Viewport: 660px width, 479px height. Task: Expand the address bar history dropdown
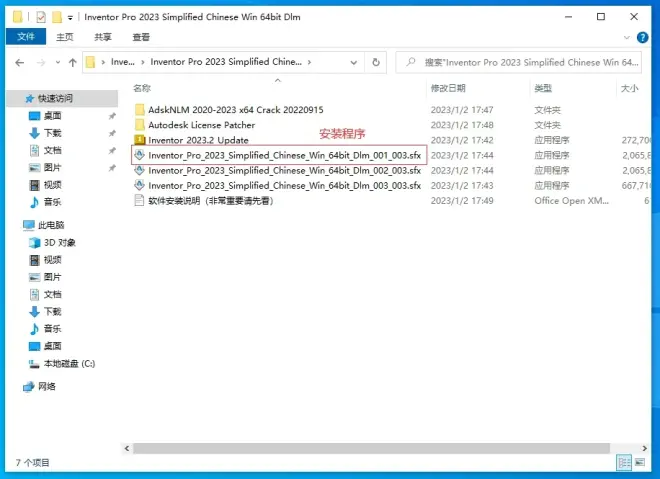click(x=354, y=62)
